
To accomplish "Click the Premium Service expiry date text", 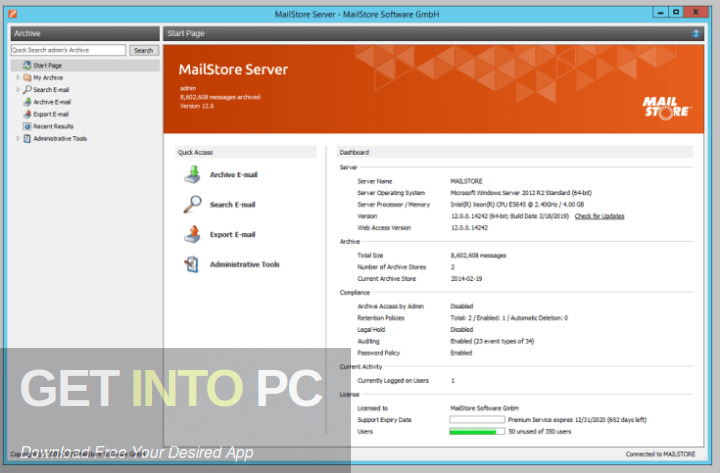I will [x=577, y=420].
